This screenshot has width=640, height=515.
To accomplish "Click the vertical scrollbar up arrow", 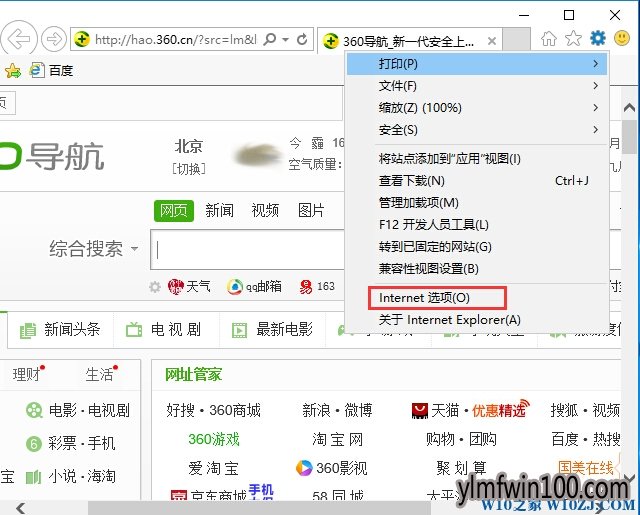I will click(629, 108).
